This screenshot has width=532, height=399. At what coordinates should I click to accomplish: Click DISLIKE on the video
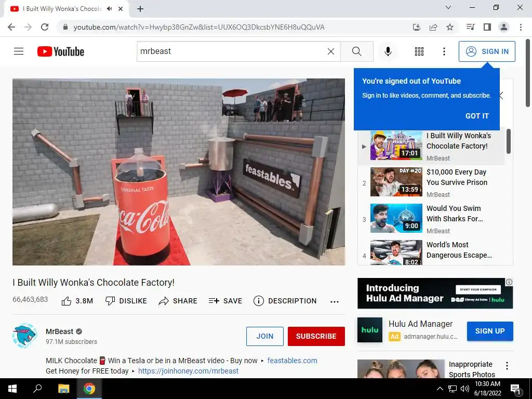[126, 301]
